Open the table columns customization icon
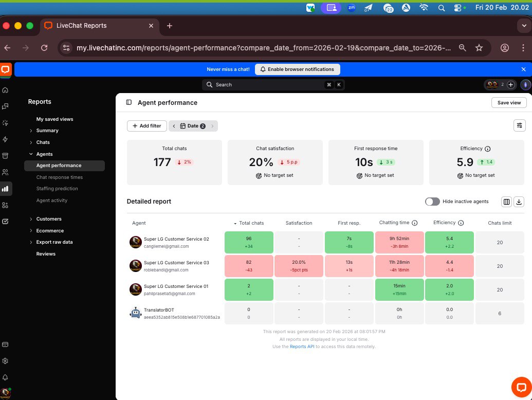532x400 pixels. [x=506, y=202]
